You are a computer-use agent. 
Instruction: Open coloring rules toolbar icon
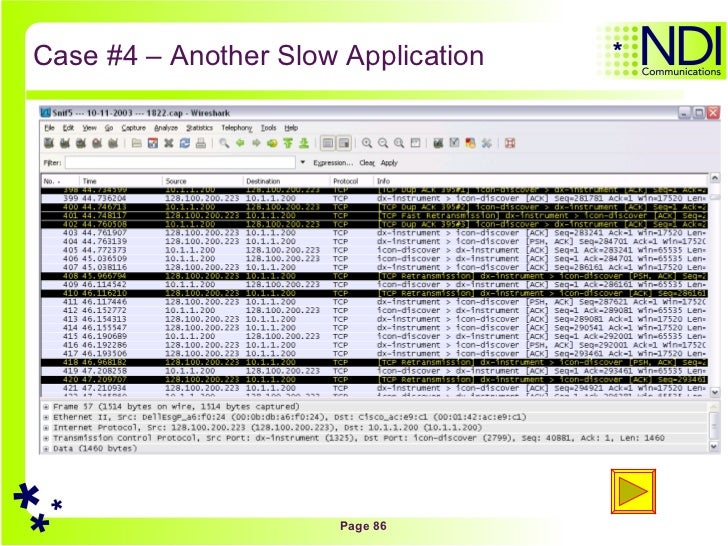coord(470,143)
